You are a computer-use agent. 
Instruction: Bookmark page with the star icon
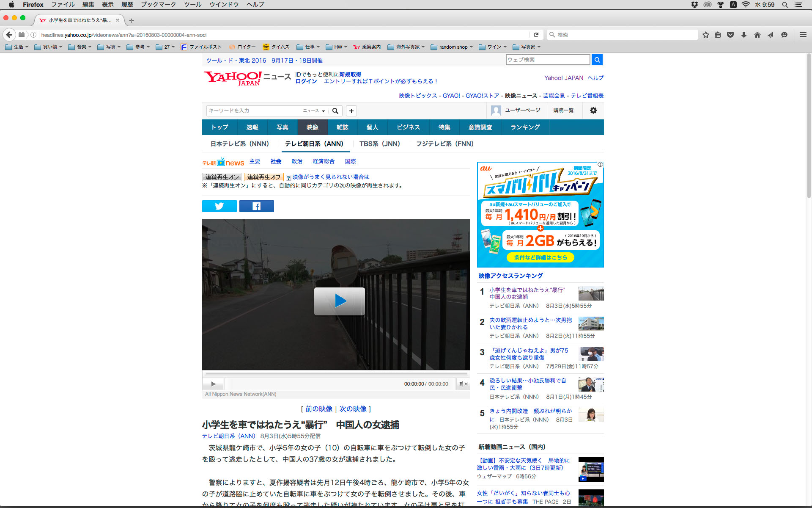pos(705,35)
